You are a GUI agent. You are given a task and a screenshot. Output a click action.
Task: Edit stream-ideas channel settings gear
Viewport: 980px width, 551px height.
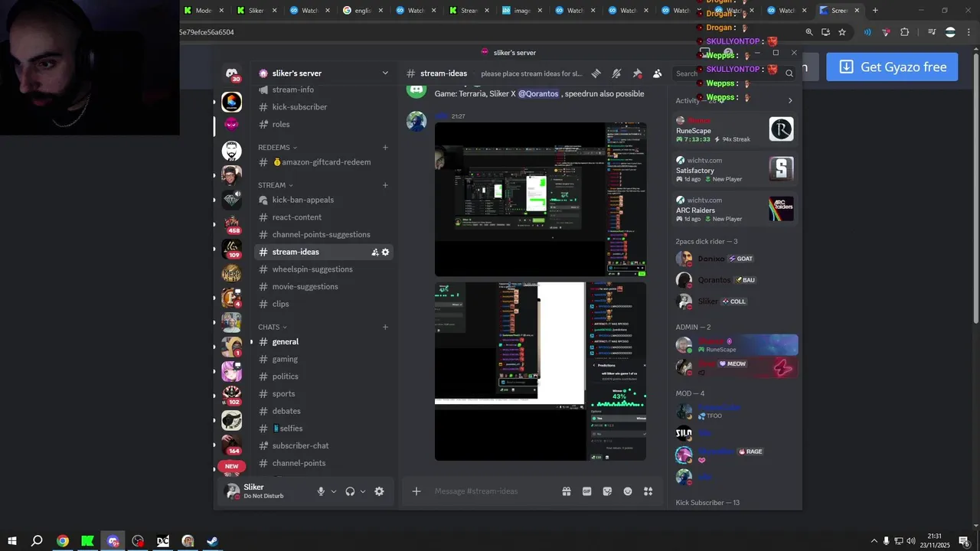[x=385, y=252]
